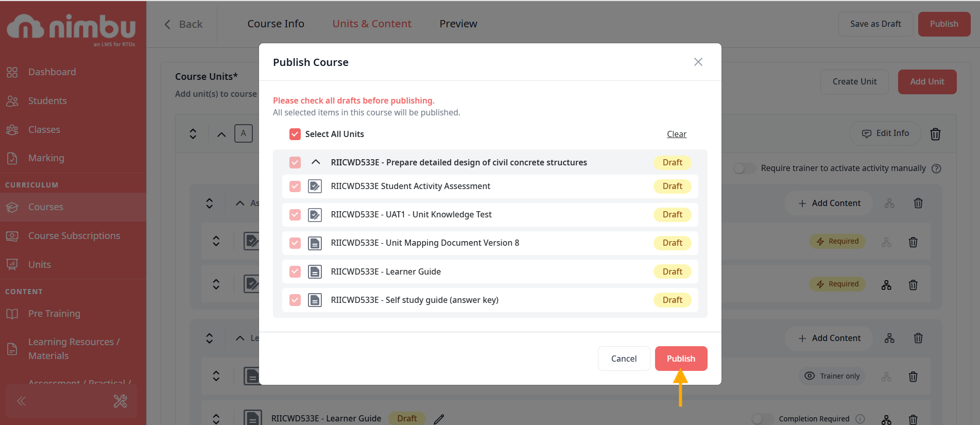Click trash icon beside first Add Content
980x425 pixels.
[918, 203]
